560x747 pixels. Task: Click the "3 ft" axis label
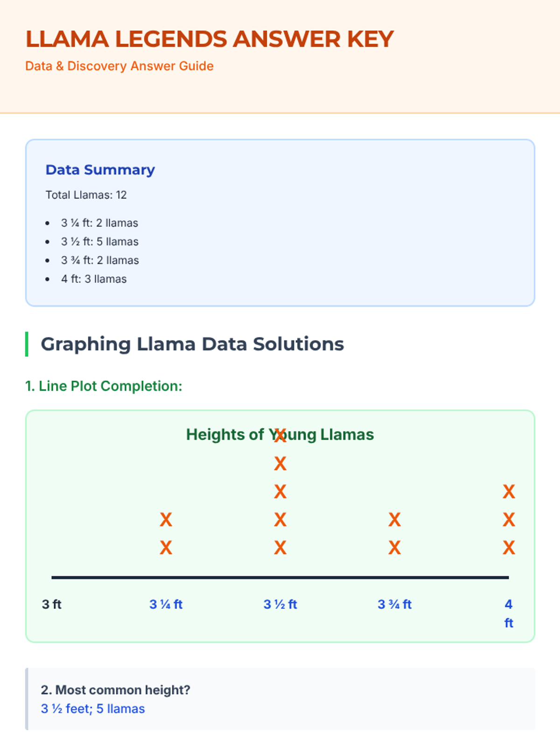(52, 604)
